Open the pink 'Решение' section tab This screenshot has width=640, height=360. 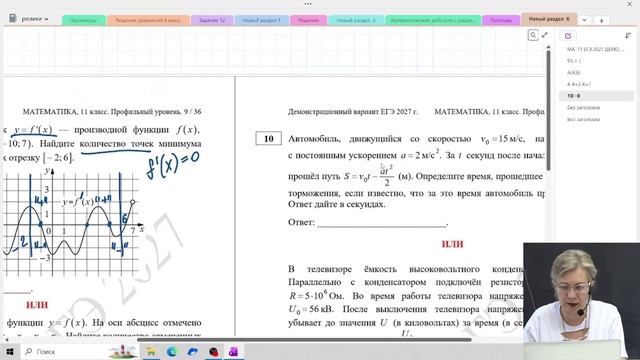point(308,20)
